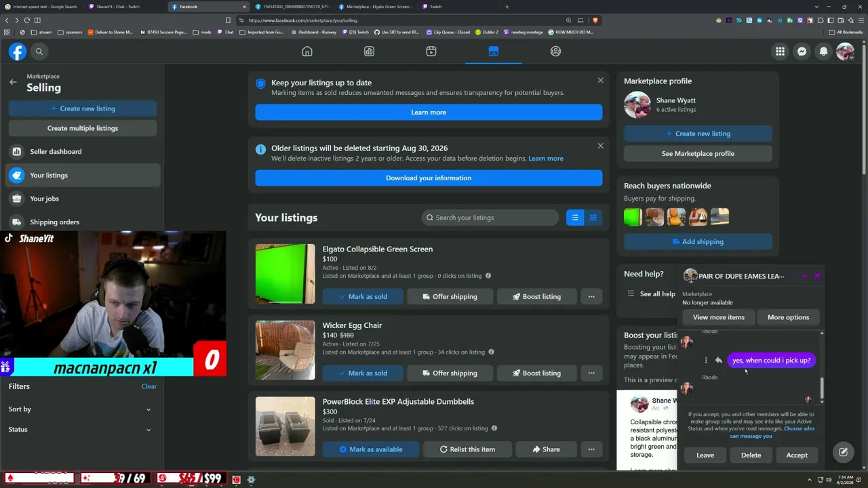
Task: Click the Facebook logo
Action: point(18,52)
